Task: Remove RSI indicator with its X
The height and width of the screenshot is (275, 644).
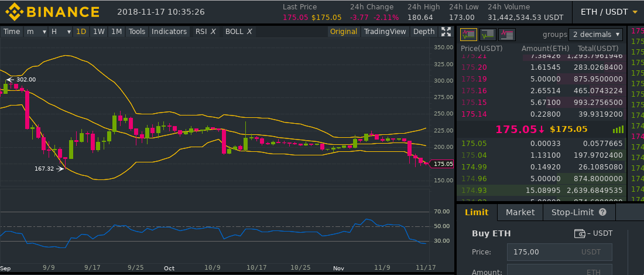Action: click(x=213, y=32)
